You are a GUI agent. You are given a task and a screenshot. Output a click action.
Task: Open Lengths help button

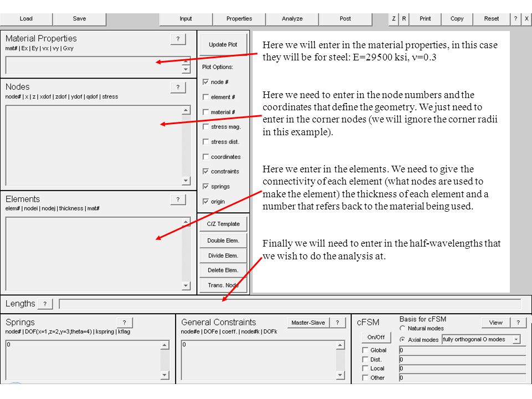[45, 304]
